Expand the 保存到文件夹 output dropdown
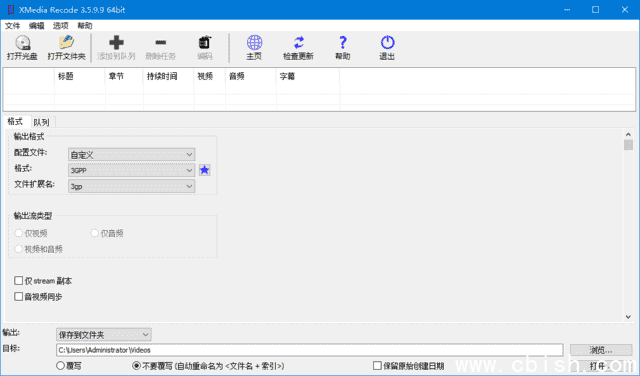The height and width of the screenshot is (376, 640). pos(104,335)
